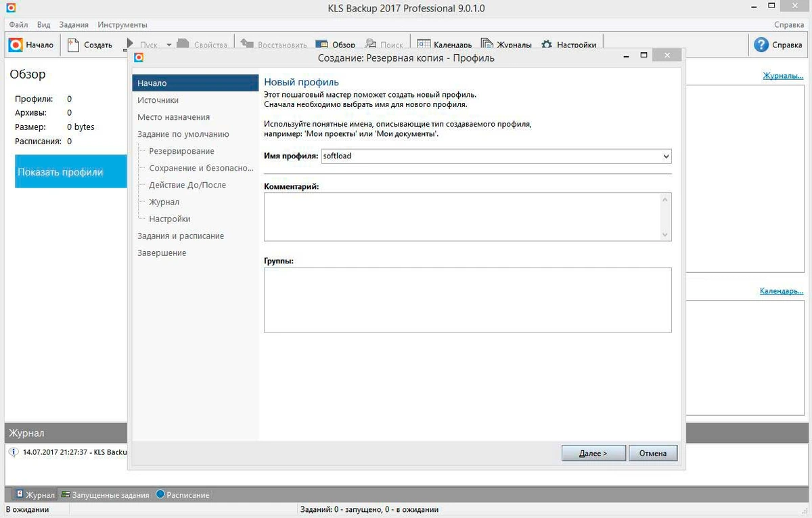This screenshot has width=812, height=518.
Task: Click the Начало home toolbar icon
Action: pos(16,45)
